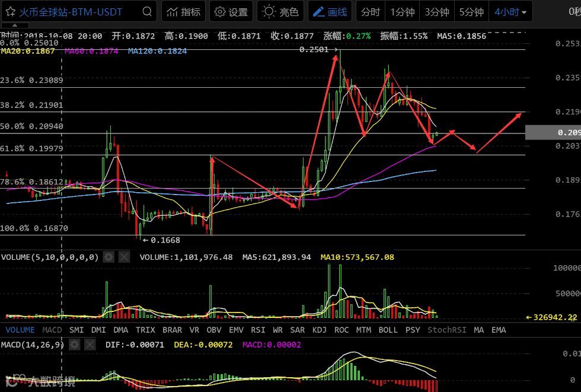Select the DMI indicator
Viewport: 581px width, 392px height.
(x=98, y=330)
